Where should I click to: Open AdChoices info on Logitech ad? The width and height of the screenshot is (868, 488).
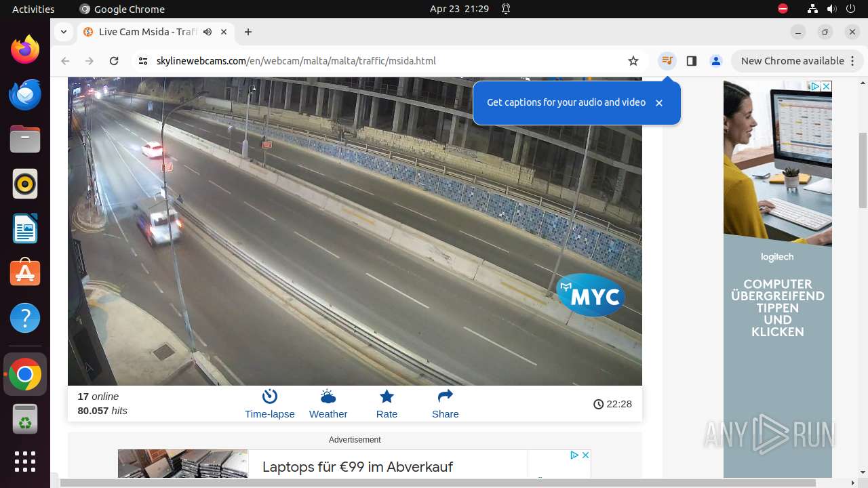click(x=816, y=86)
